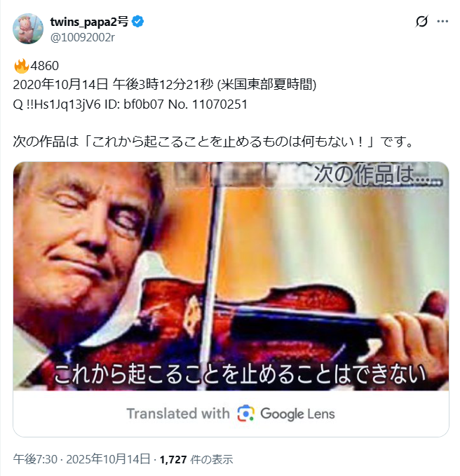Click the blue verified badge
Image resolution: width=460 pixels, height=476 pixels.
pyautogui.click(x=138, y=22)
